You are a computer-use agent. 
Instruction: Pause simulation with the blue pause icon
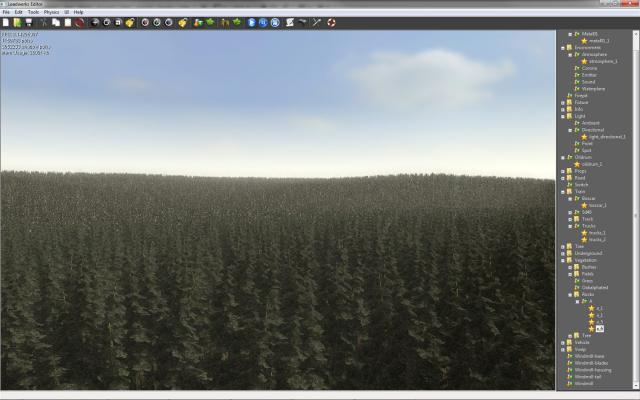263,22
